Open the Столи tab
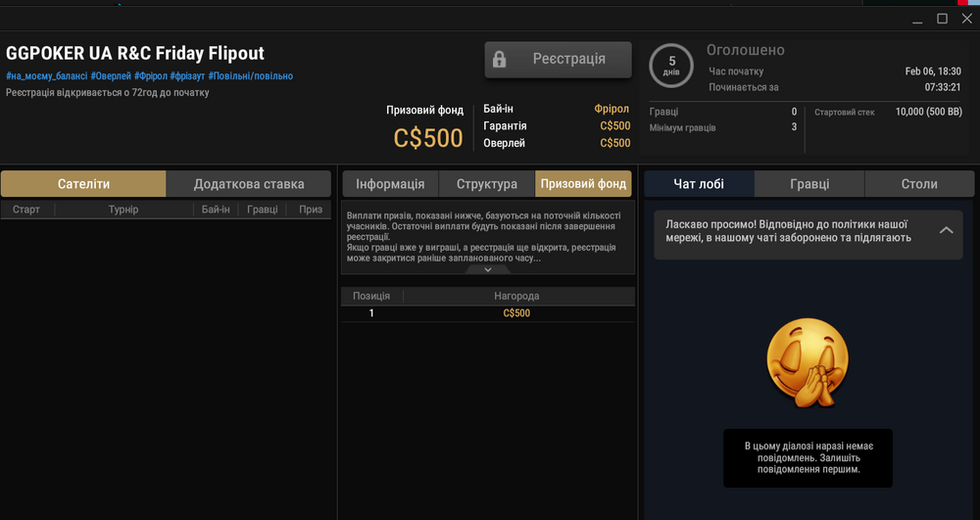 919,184
